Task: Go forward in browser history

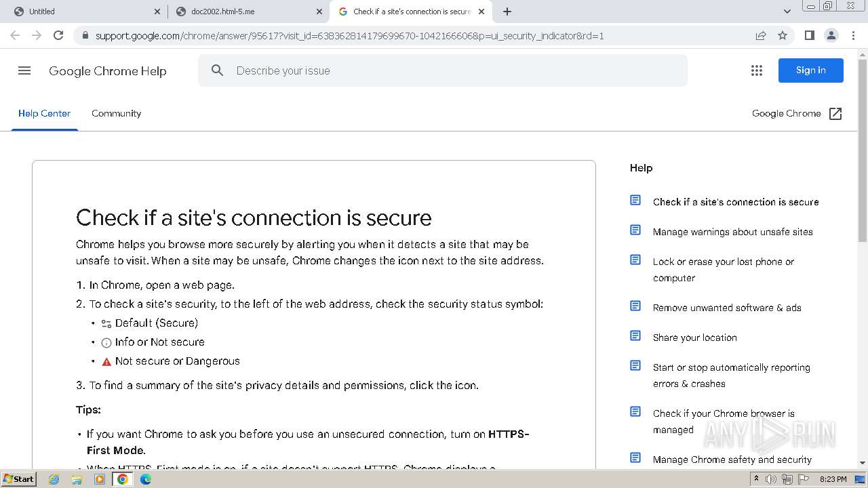Action: click(x=37, y=35)
